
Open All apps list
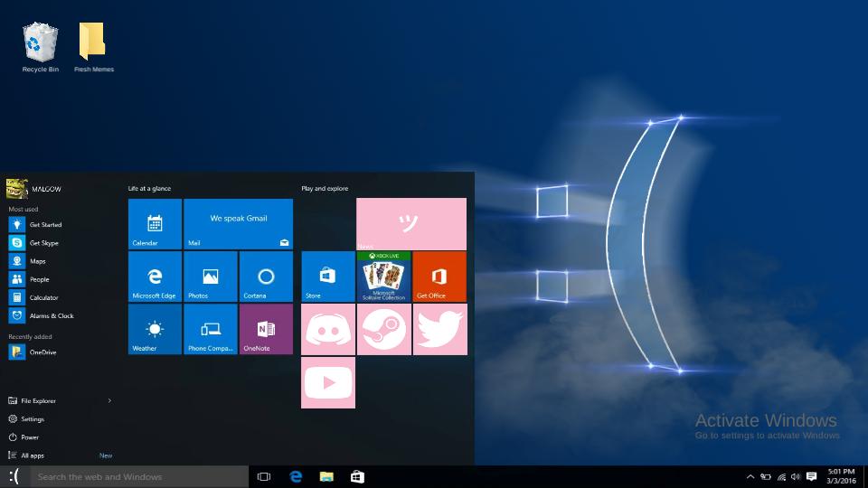pyautogui.click(x=33, y=455)
